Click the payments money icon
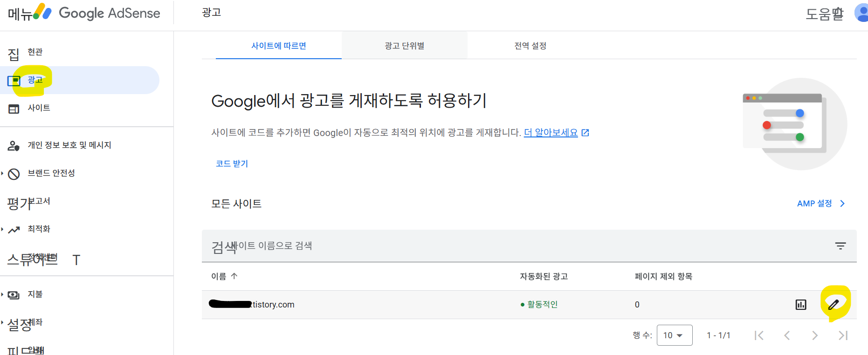868x355 pixels. click(14, 295)
